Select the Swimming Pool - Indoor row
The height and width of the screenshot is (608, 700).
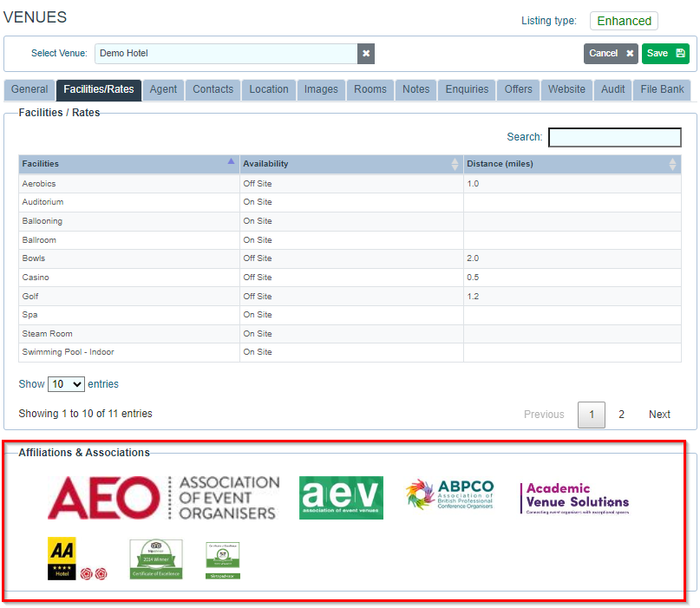point(350,352)
